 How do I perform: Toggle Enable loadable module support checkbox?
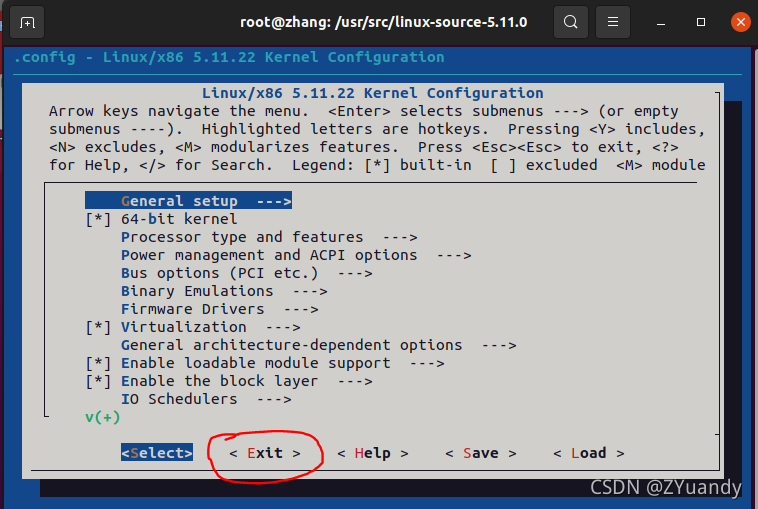coord(98,363)
